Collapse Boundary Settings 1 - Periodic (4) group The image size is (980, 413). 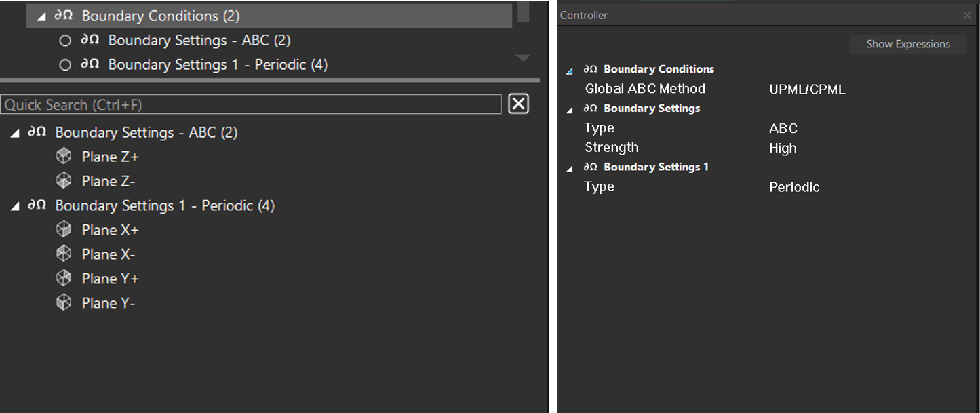point(15,207)
